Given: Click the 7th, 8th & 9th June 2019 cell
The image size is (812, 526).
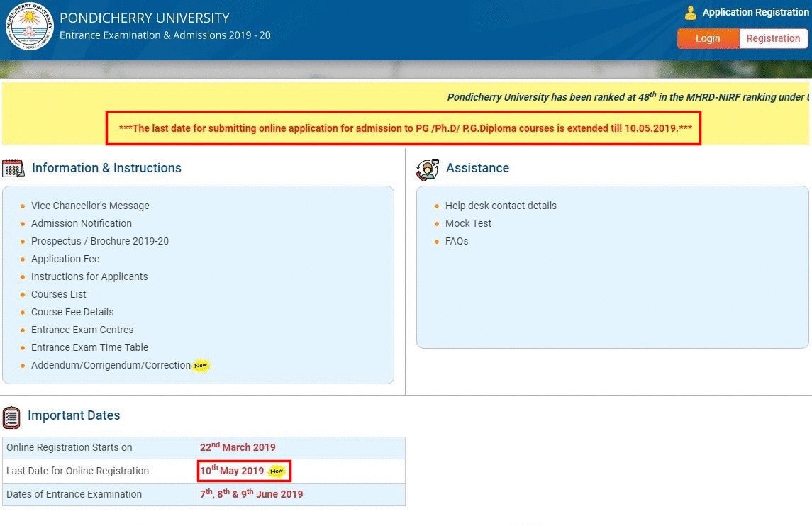Looking at the screenshot, I should (301, 494).
